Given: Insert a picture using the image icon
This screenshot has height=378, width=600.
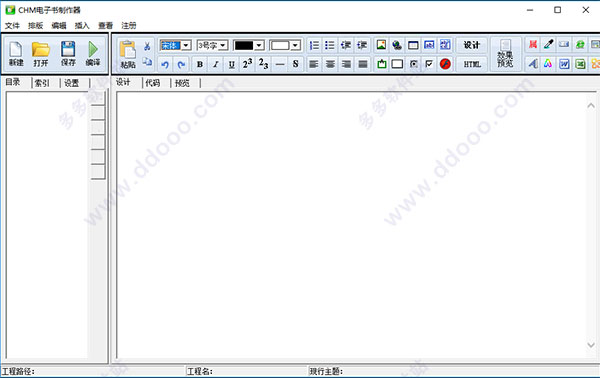Looking at the screenshot, I should 381,45.
